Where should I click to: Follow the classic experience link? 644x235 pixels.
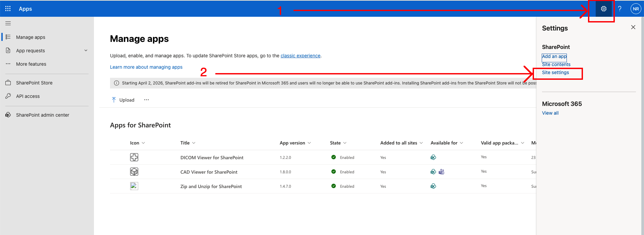301,56
